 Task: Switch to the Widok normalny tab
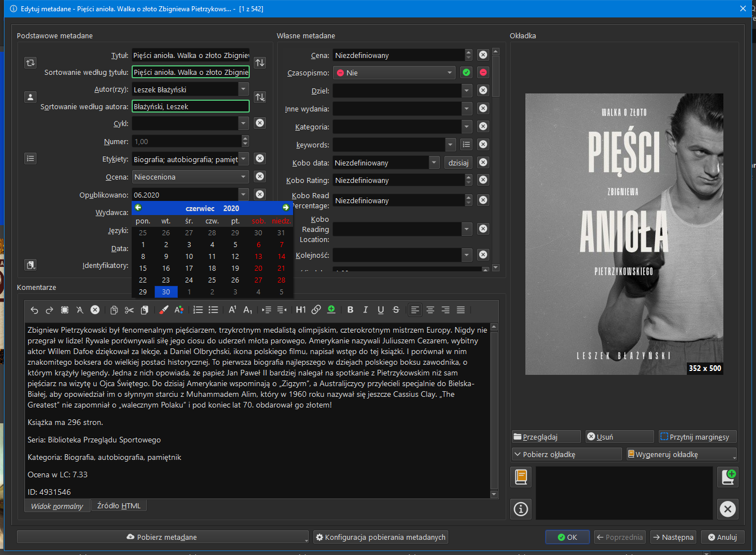(x=57, y=506)
